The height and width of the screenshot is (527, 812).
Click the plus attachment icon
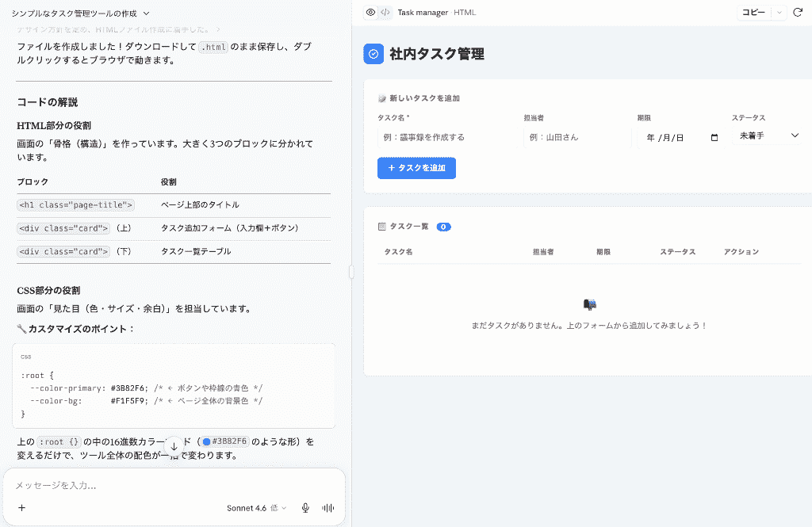coord(21,508)
